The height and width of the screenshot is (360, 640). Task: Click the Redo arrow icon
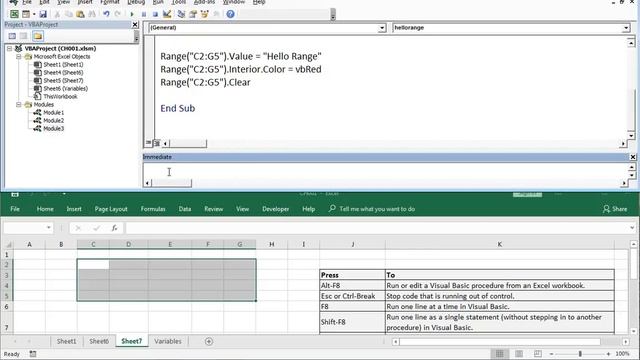coord(118,14)
